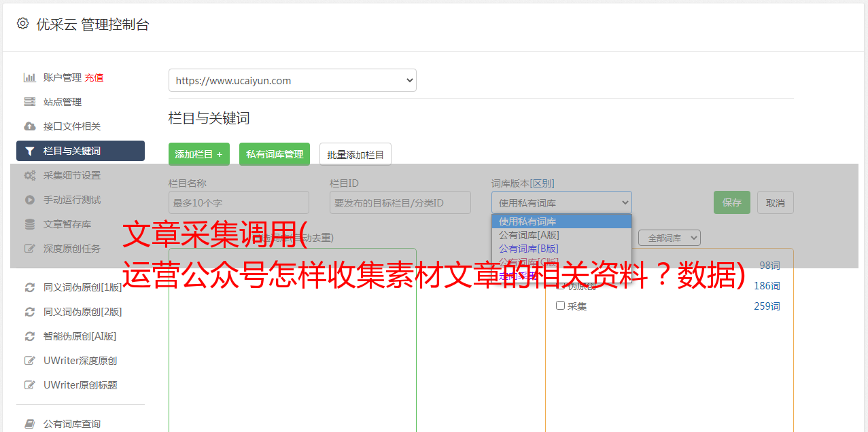The height and width of the screenshot is (432, 868).
Task: Click the edit icon beside UWriter原创标题
Action: pos(29,385)
